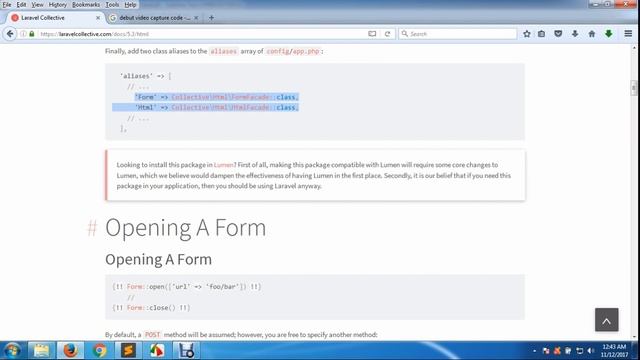Click the 'Html' alias code line
Image resolution: width=640 pixels, height=360 pixels.
point(217,107)
